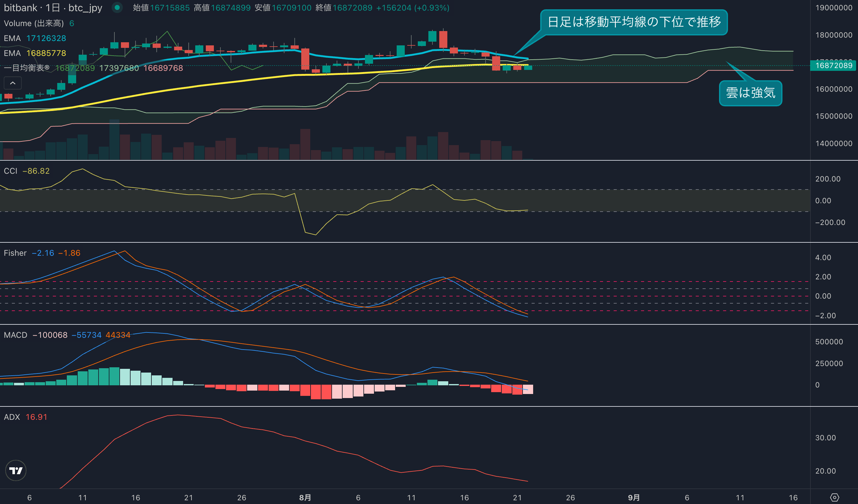
Task: Select the 日足は移動平均線の下位で推移 callout
Action: tap(634, 22)
